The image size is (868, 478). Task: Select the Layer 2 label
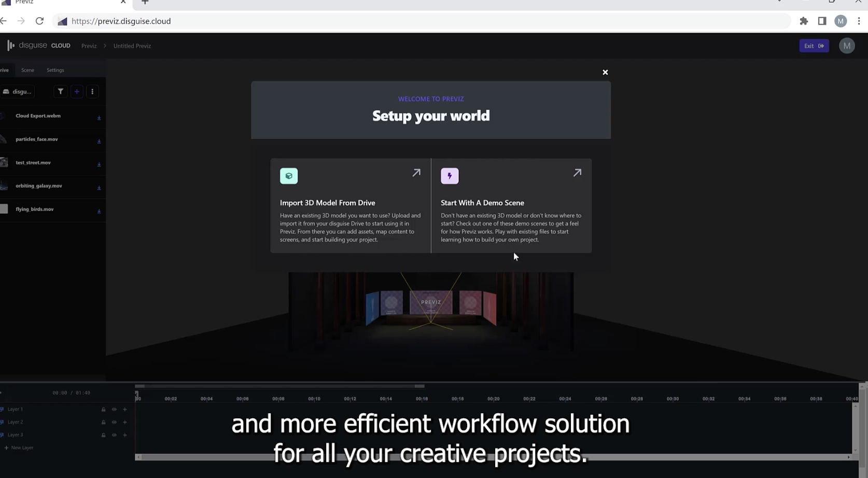click(15, 422)
